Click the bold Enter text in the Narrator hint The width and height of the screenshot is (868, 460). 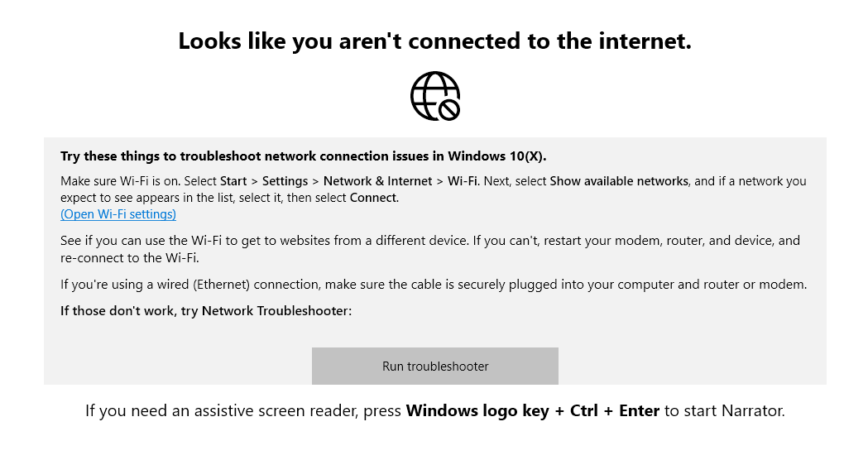click(x=640, y=410)
